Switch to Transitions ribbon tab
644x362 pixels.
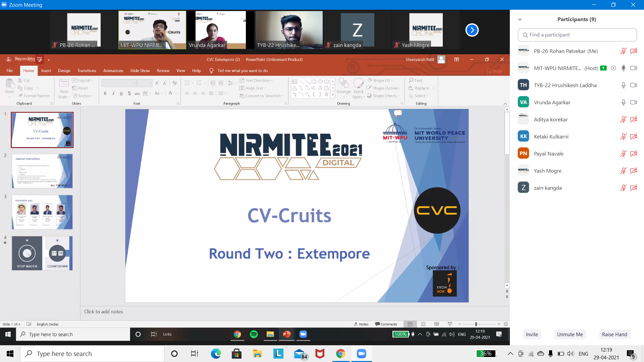(87, 71)
